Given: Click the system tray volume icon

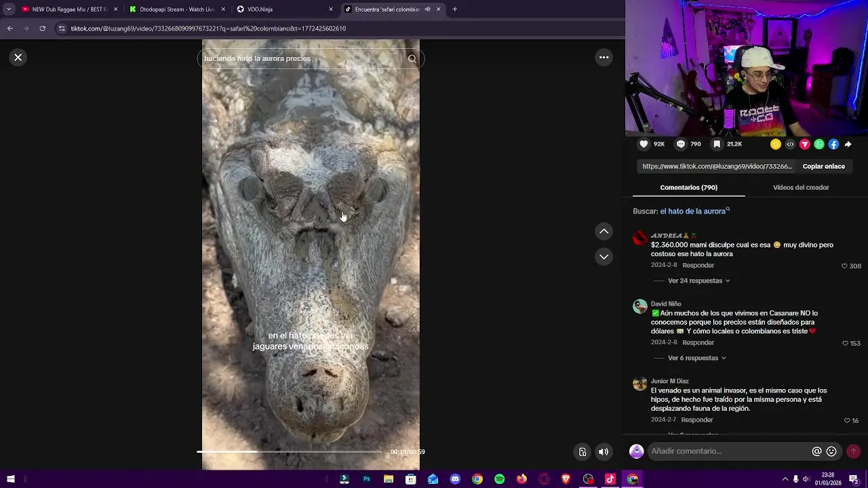Looking at the screenshot, I should [806, 479].
